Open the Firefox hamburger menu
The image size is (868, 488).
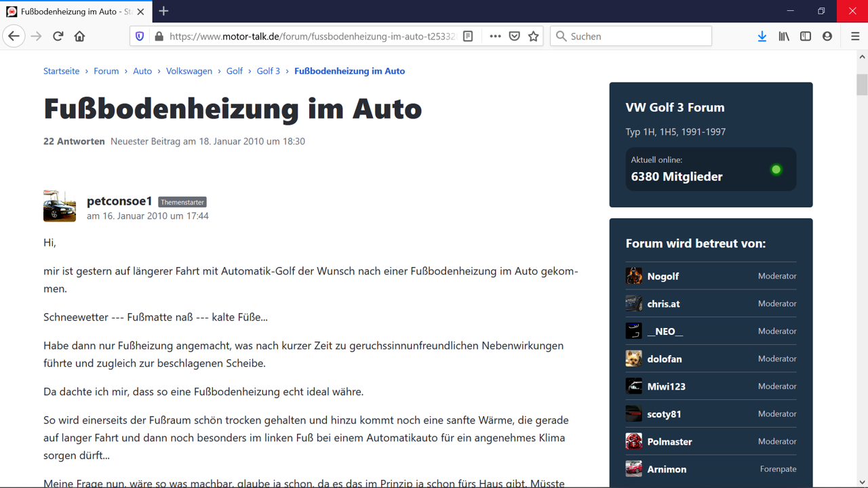click(x=855, y=36)
